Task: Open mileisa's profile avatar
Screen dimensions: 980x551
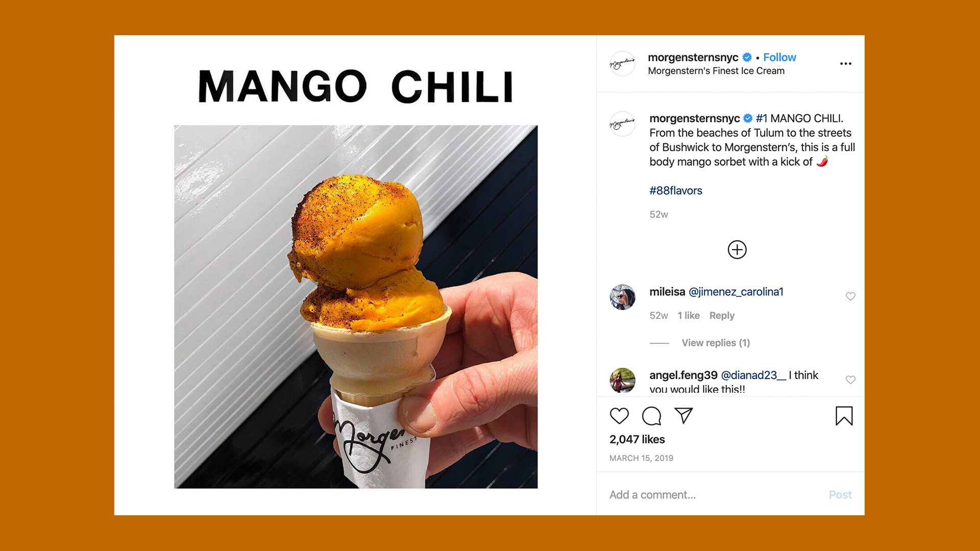Action: point(622,297)
